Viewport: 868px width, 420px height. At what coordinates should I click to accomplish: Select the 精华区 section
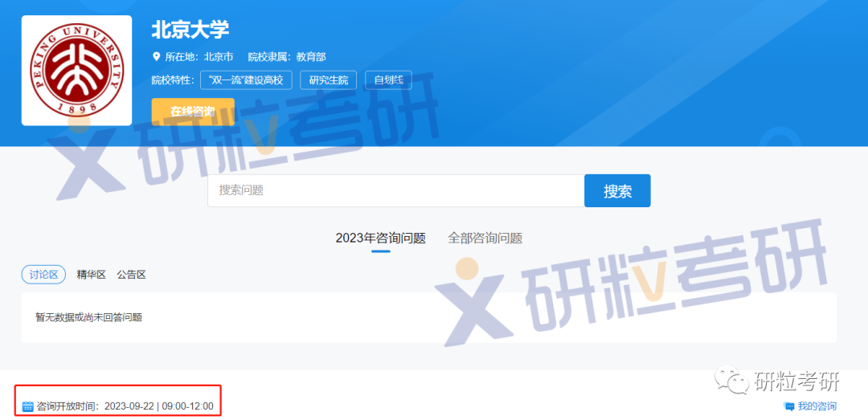[x=92, y=275]
